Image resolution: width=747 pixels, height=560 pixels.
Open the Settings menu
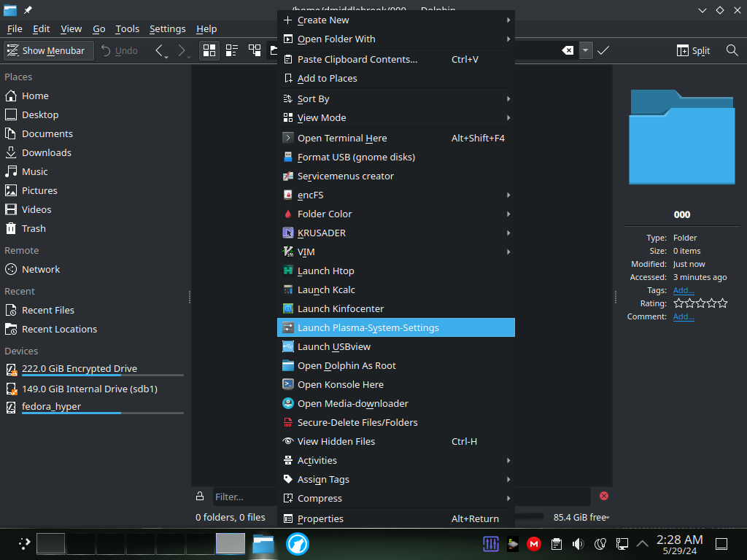pos(167,29)
